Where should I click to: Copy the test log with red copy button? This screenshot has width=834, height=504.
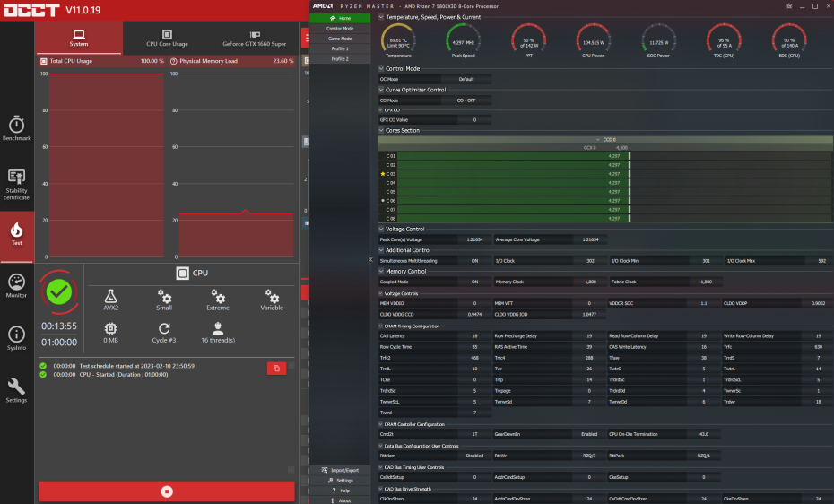pyautogui.click(x=276, y=368)
